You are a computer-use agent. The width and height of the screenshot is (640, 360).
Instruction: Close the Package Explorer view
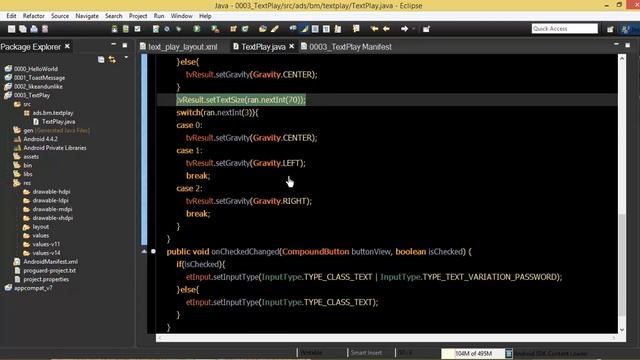click(x=67, y=47)
